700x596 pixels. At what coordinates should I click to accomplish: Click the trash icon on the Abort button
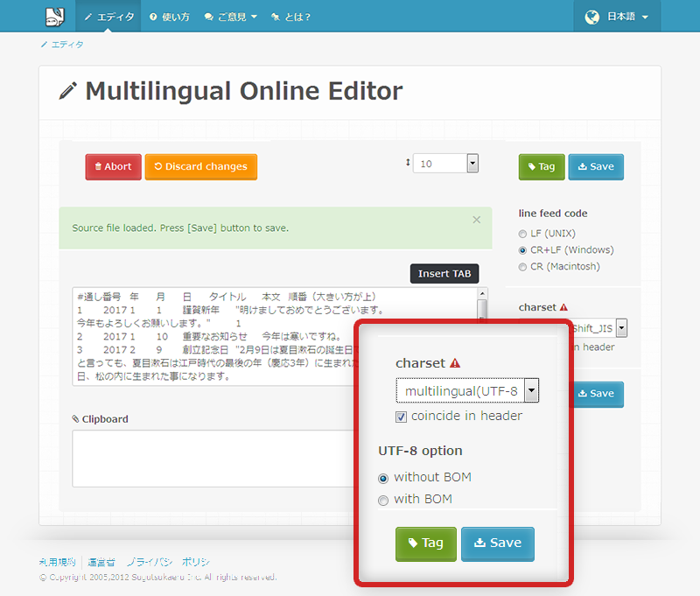pyautogui.click(x=100, y=166)
